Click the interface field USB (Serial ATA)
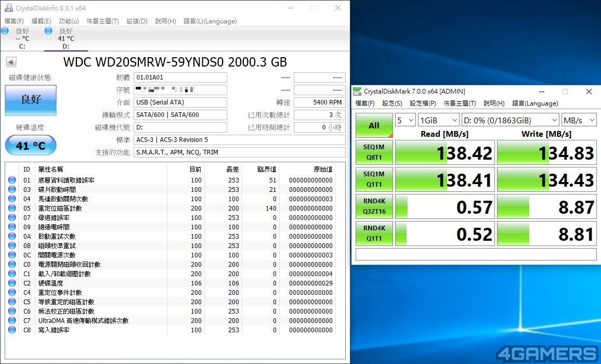601x364 pixels. coord(180,102)
